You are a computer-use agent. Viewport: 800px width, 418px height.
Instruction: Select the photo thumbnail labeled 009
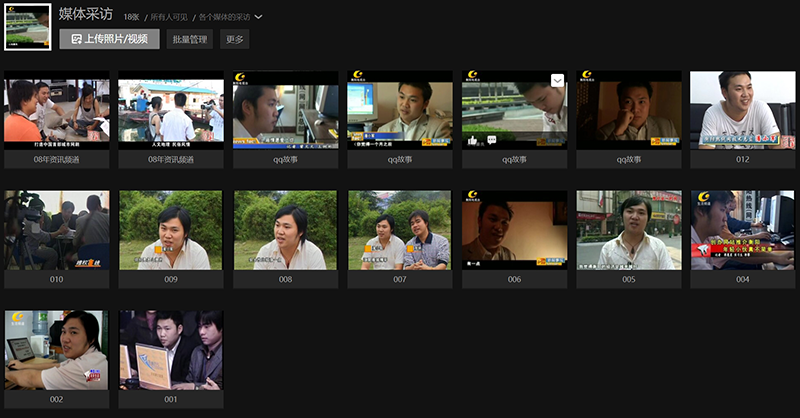coord(171,230)
